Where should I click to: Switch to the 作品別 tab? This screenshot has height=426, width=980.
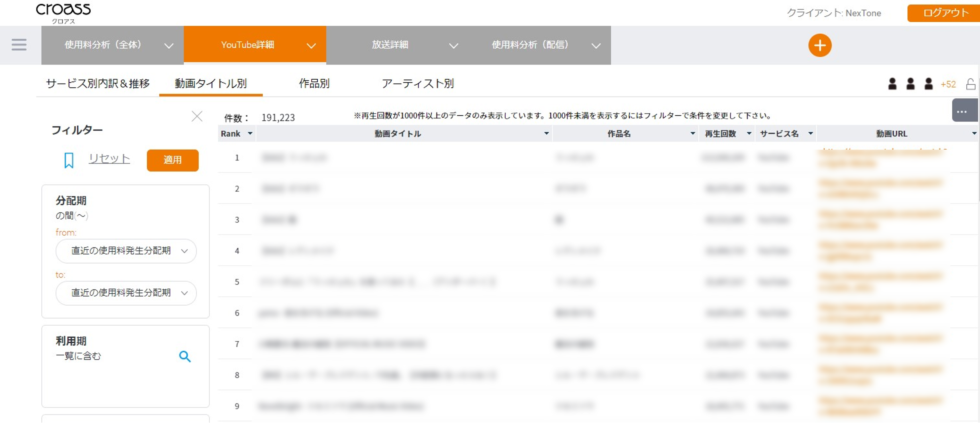(x=314, y=83)
